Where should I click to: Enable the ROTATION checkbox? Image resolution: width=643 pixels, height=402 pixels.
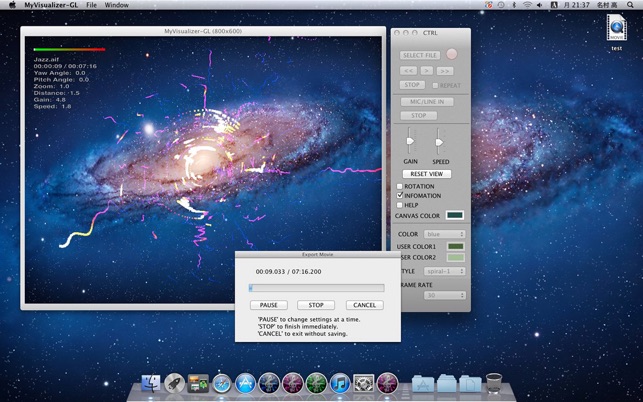pyautogui.click(x=399, y=186)
